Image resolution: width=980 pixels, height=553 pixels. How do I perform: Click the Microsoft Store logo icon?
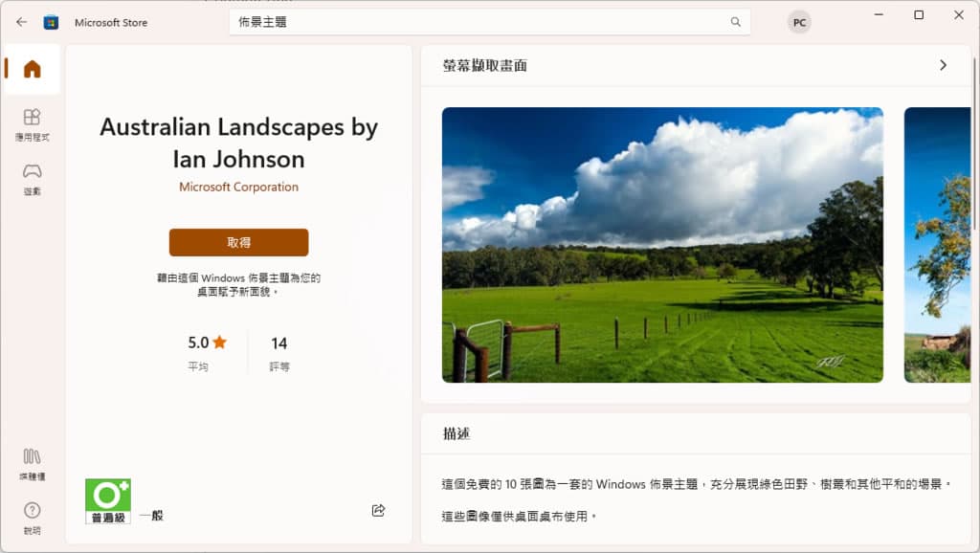pos(51,23)
